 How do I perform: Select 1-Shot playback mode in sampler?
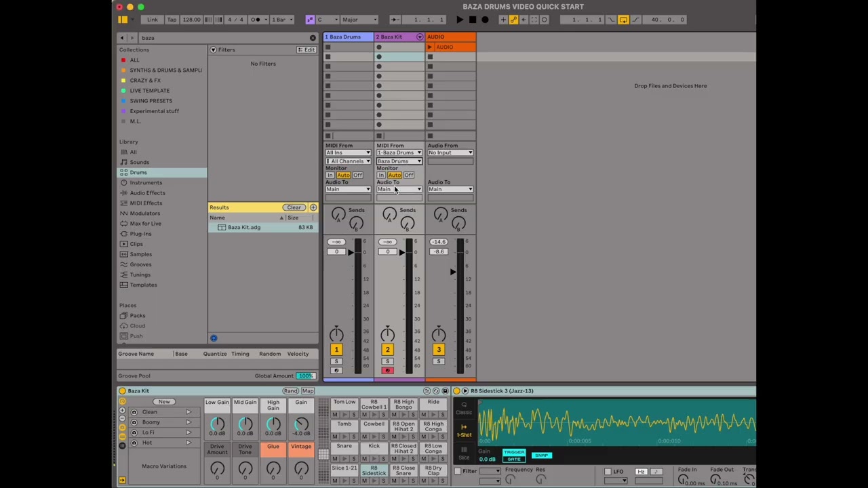pyautogui.click(x=464, y=431)
